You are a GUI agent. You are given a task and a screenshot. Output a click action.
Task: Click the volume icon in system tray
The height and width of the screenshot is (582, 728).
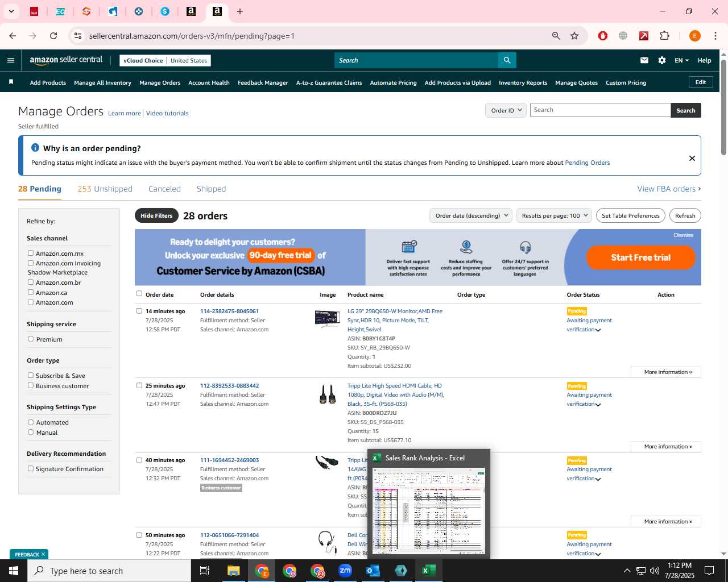(x=655, y=571)
